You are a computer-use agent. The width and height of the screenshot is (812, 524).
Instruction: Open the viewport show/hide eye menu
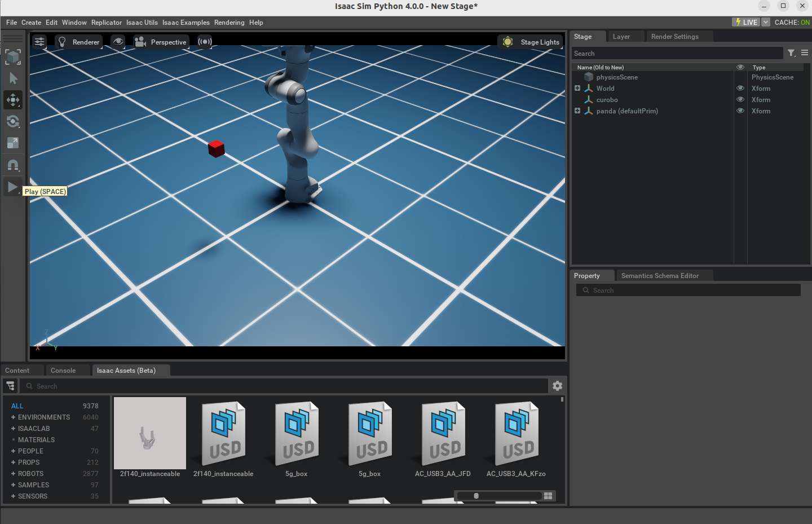118,42
